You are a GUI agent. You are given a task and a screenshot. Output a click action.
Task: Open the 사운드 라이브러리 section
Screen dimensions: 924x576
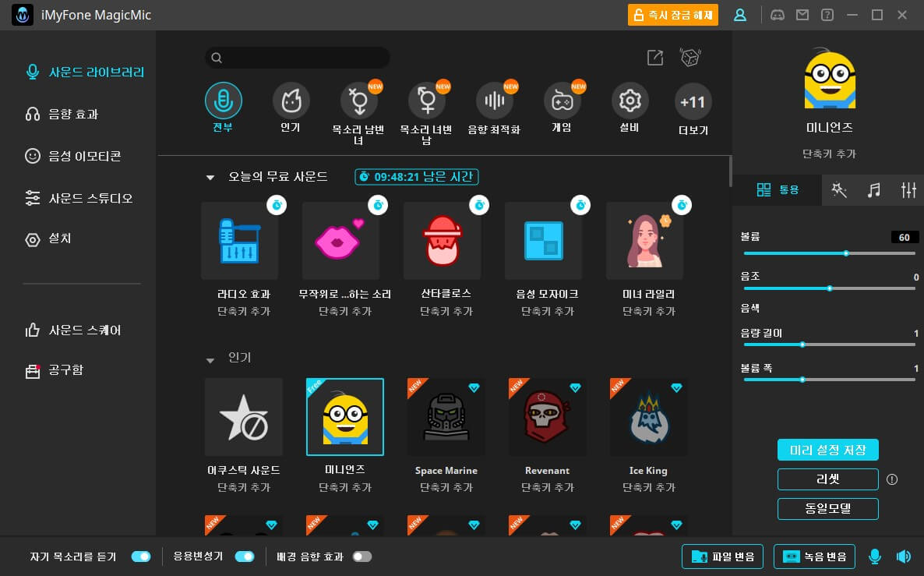85,72
